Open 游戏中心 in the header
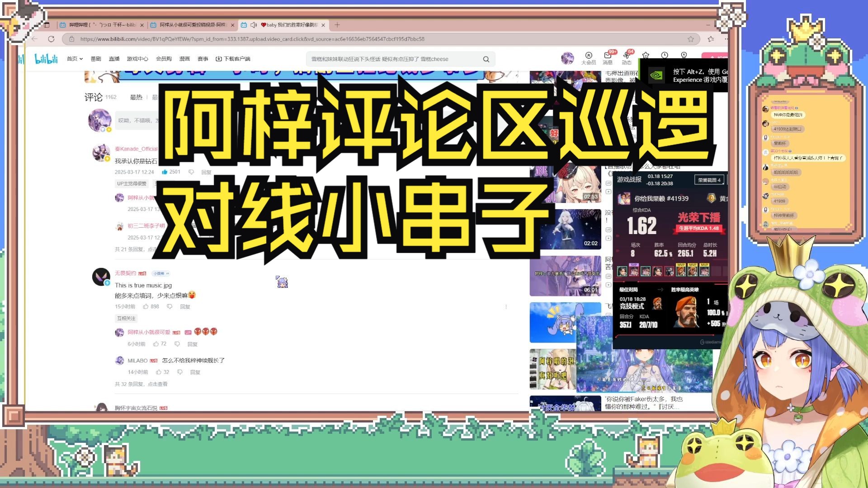 [137, 59]
